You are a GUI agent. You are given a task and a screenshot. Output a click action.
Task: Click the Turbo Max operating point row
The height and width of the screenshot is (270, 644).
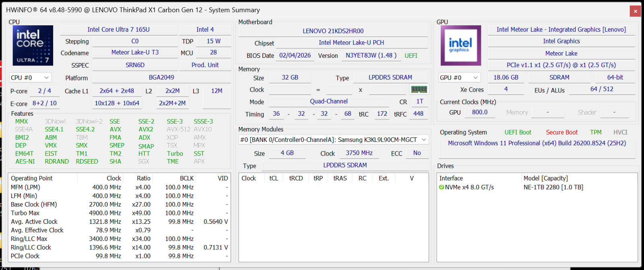(x=119, y=213)
